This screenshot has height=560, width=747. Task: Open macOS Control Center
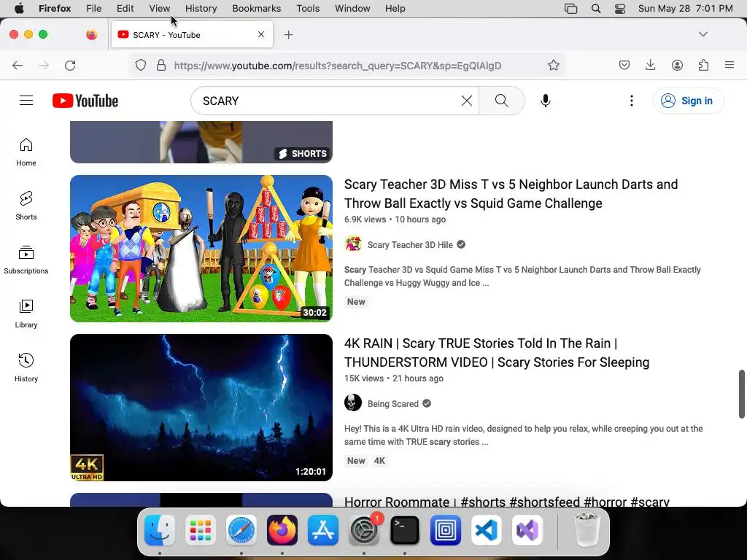pos(620,9)
